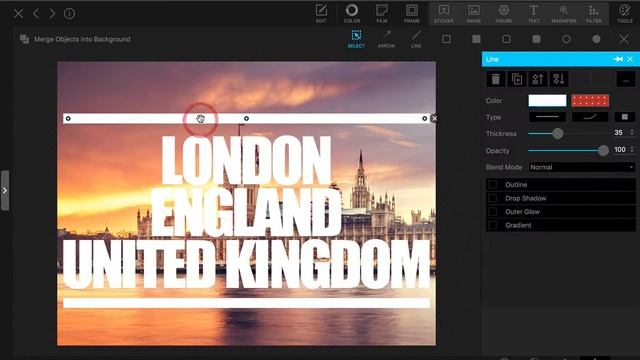The width and height of the screenshot is (640, 360).
Task: Activate the Select tool
Action: [356, 39]
